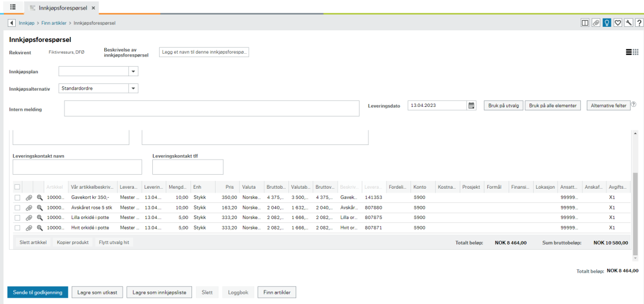Click the description field for Innkjøpsforespørsel

(204, 53)
